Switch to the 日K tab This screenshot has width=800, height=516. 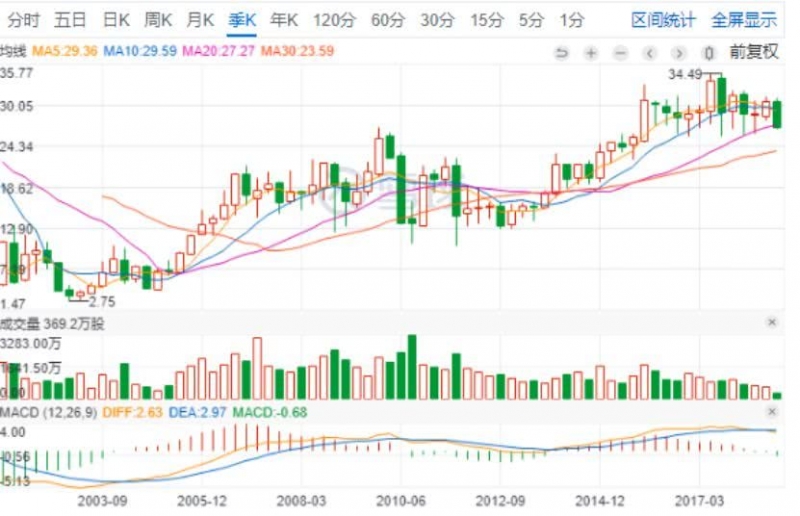(116, 20)
